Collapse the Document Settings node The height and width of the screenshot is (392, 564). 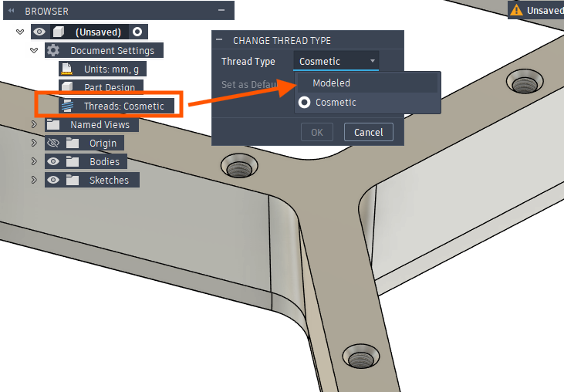pyautogui.click(x=34, y=50)
